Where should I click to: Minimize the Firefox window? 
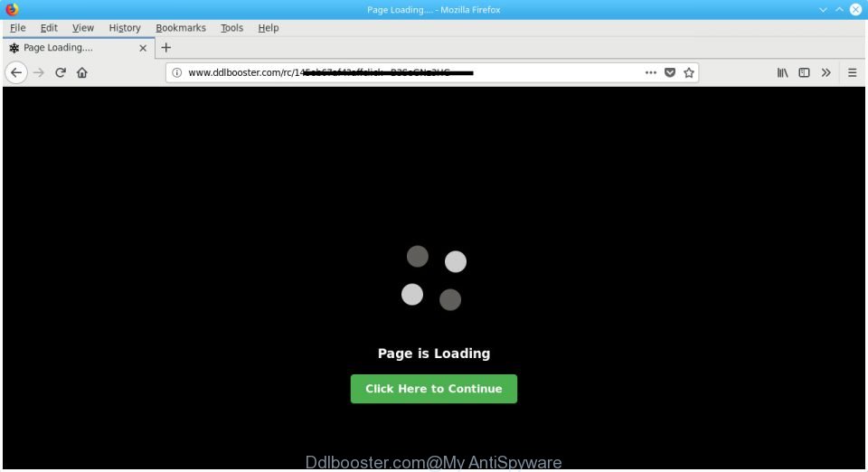823,9
